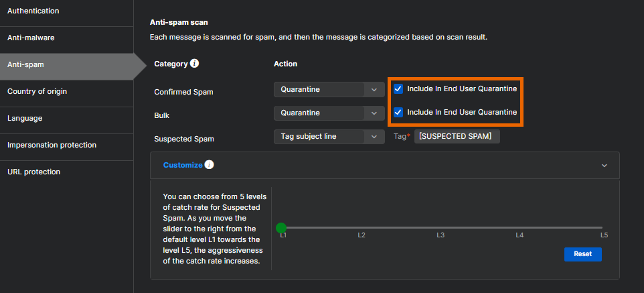644x293 pixels.
Task: Click the info icon next to Category
Action: point(194,64)
